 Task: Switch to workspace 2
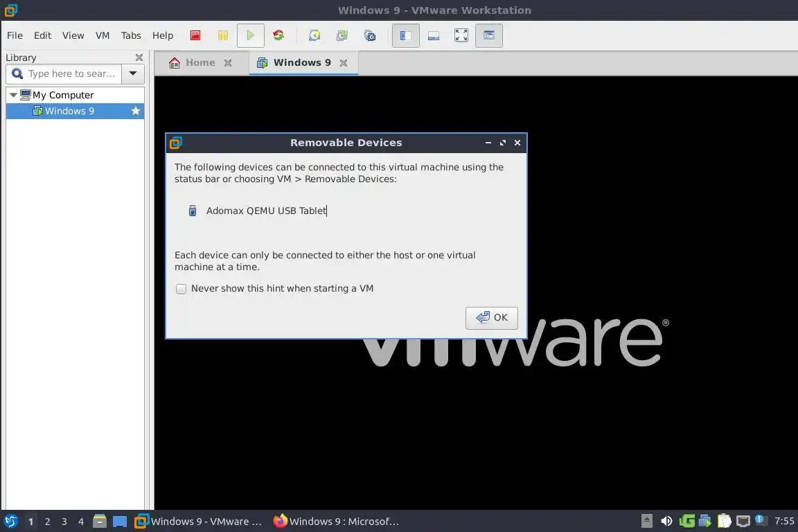(47, 522)
